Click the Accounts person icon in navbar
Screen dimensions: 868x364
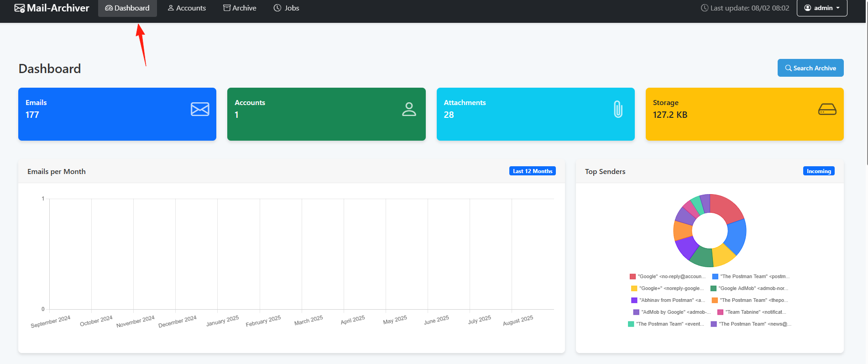point(171,8)
